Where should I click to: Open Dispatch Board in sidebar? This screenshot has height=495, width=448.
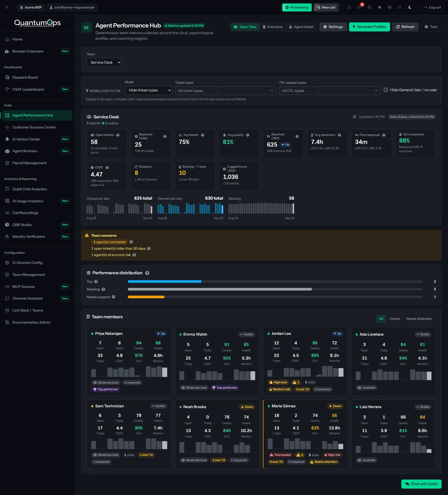click(37, 77)
